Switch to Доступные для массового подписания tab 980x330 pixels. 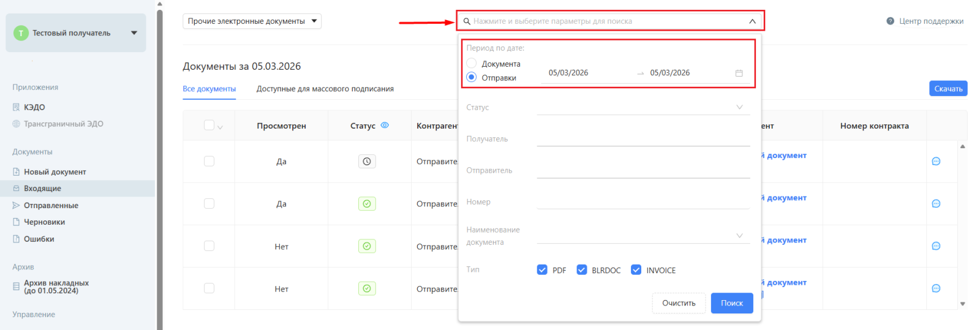[x=325, y=89]
